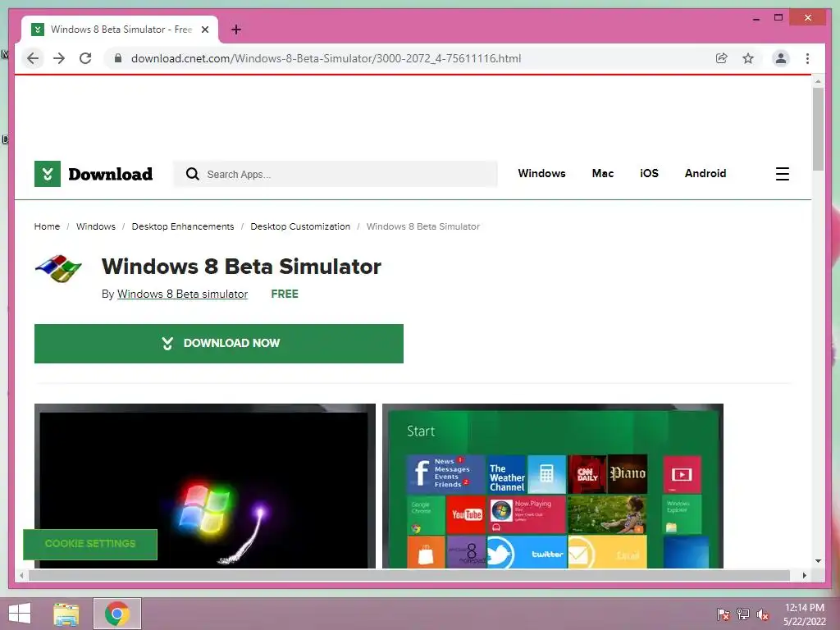Click the Windows 8 Beta Simulator page title
This screenshot has width=840, height=630.
241,267
